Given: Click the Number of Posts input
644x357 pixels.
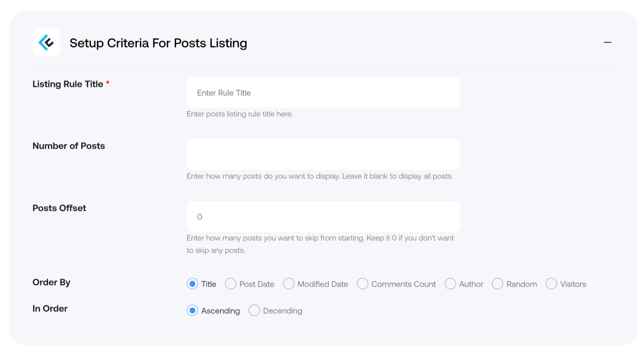Looking at the screenshot, I should [323, 155].
